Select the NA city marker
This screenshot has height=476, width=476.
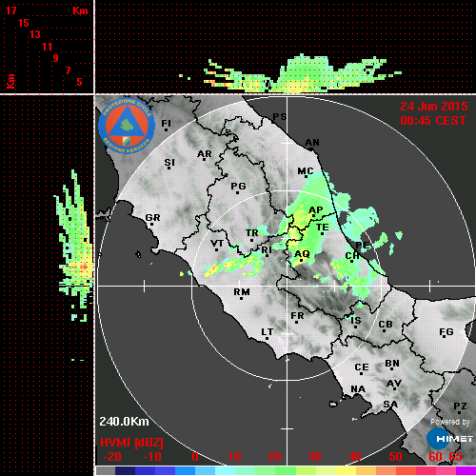pos(358,389)
